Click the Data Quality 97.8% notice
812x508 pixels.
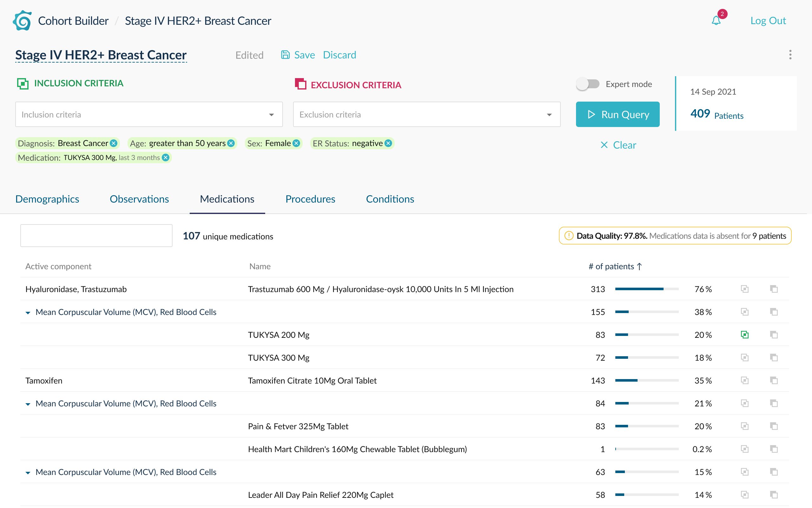click(675, 236)
